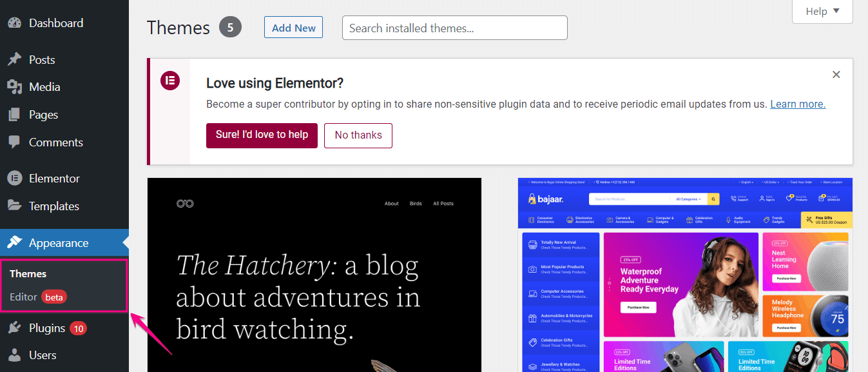Click the Posts pushpin icon
This screenshot has width=868, height=372.
(15, 60)
